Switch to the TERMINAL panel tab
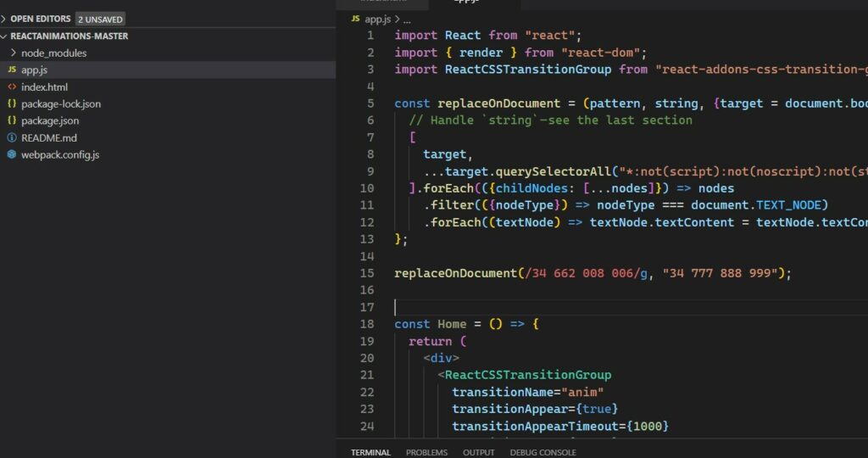The image size is (868, 458). click(x=370, y=452)
